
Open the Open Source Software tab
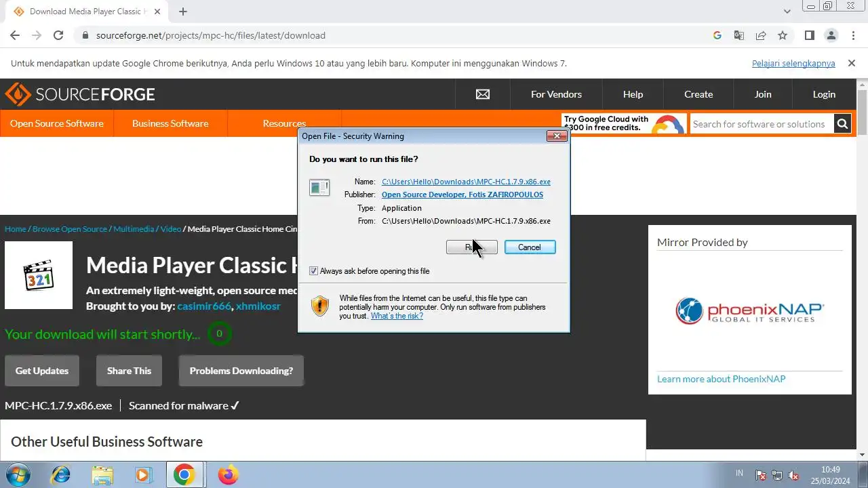pos(57,123)
